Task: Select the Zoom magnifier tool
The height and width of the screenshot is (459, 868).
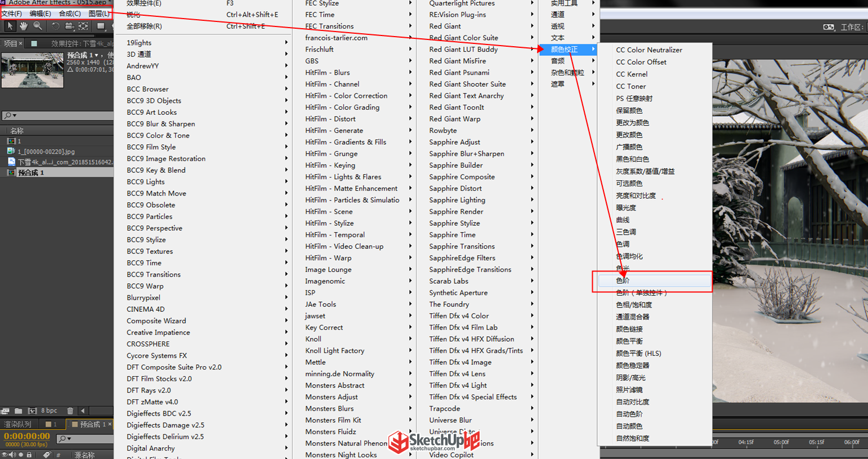Action: click(38, 26)
